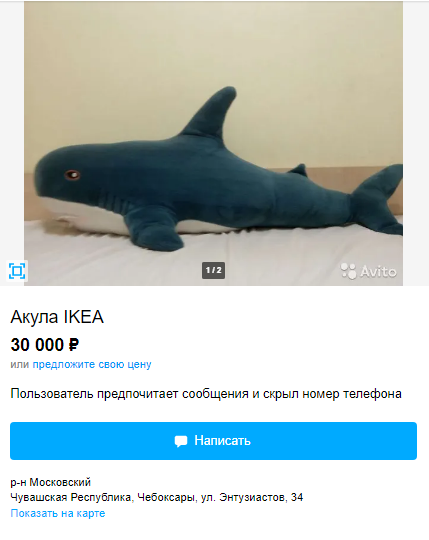Viewport: 429px width, 540px height.
Task: Click the р-н Московский district label
Action: click(51, 482)
